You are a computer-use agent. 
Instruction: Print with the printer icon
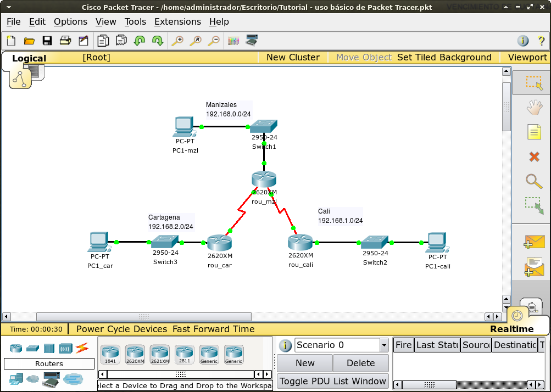tap(65, 41)
